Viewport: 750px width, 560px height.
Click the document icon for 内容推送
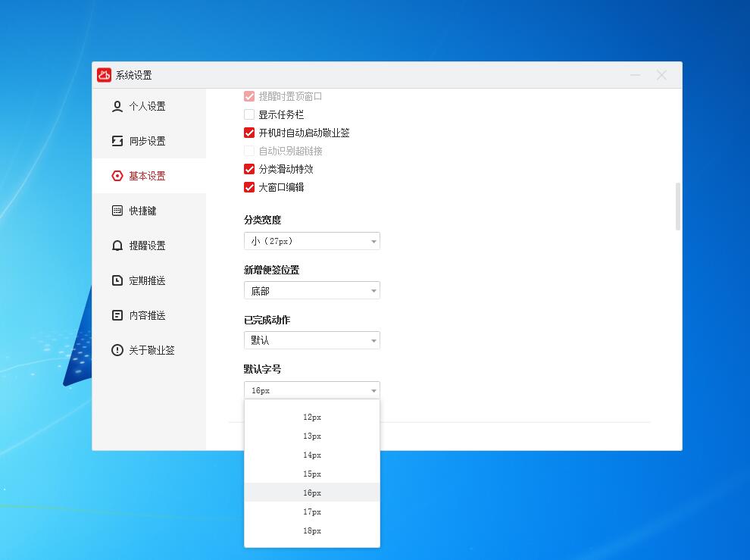point(117,315)
